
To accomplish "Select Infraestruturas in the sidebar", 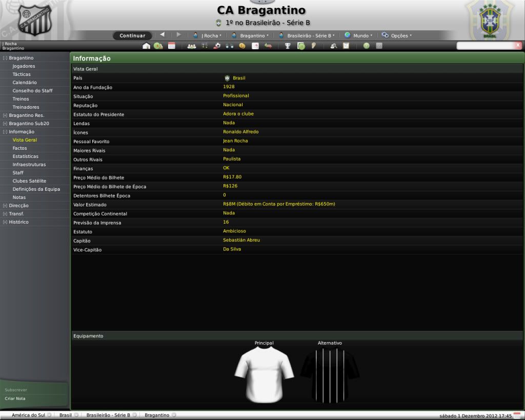I will [x=29, y=165].
